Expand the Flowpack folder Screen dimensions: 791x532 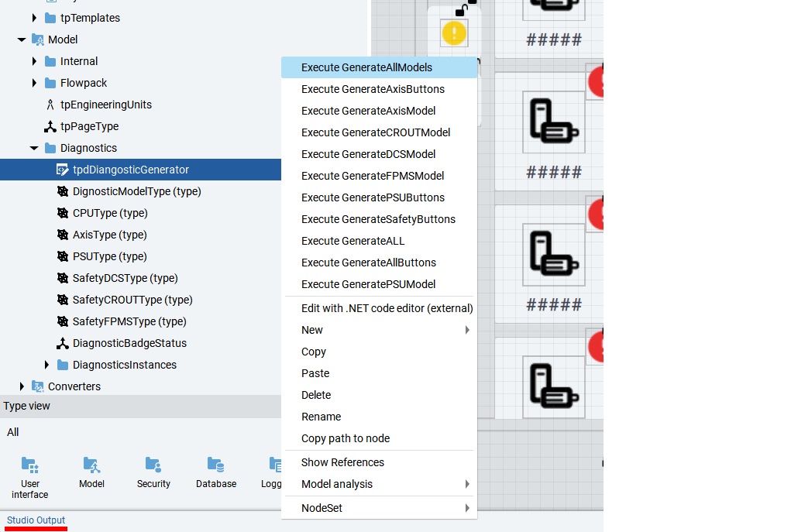(x=34, y=83)
